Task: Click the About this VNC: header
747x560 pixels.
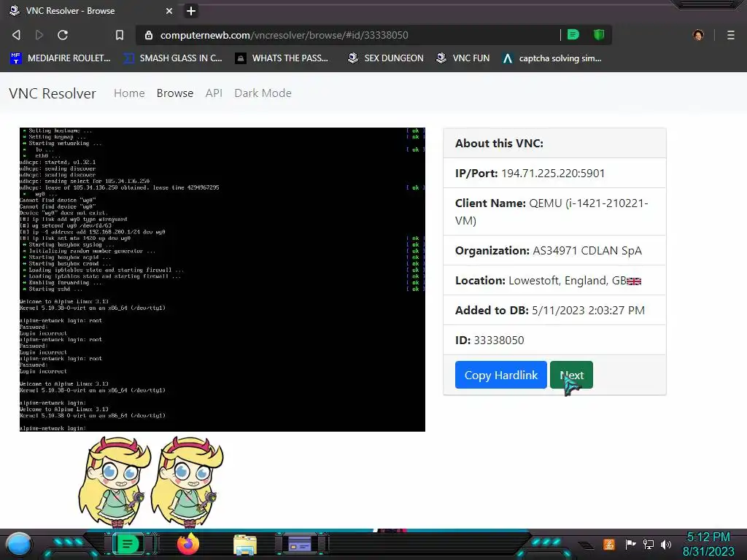Action: point(499,144)
